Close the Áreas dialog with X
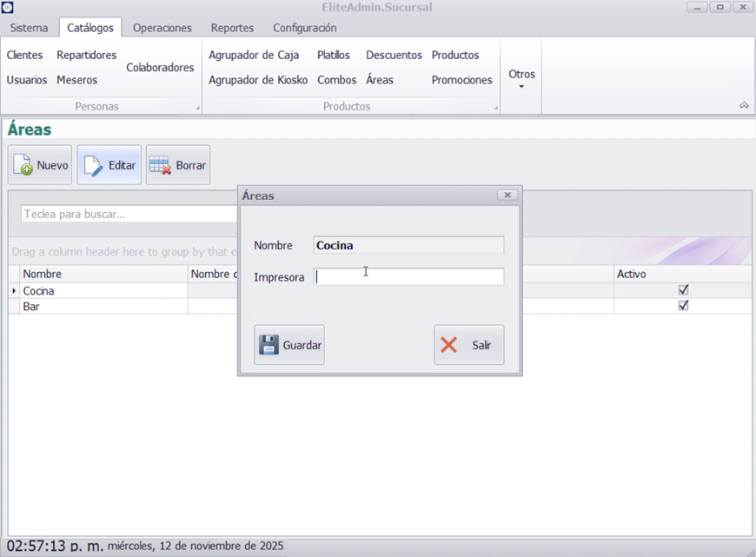 click(507, 196)
